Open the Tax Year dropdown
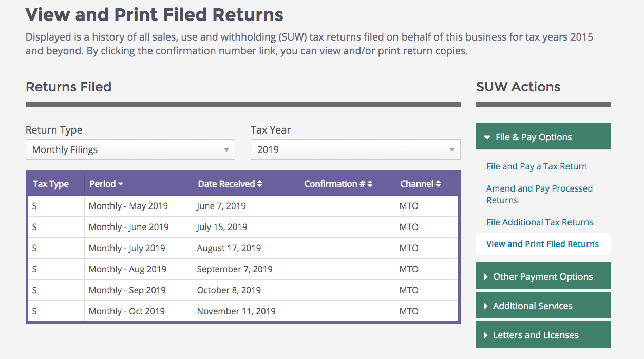Screen dimensions: 644x359 [x=355, y=150]
